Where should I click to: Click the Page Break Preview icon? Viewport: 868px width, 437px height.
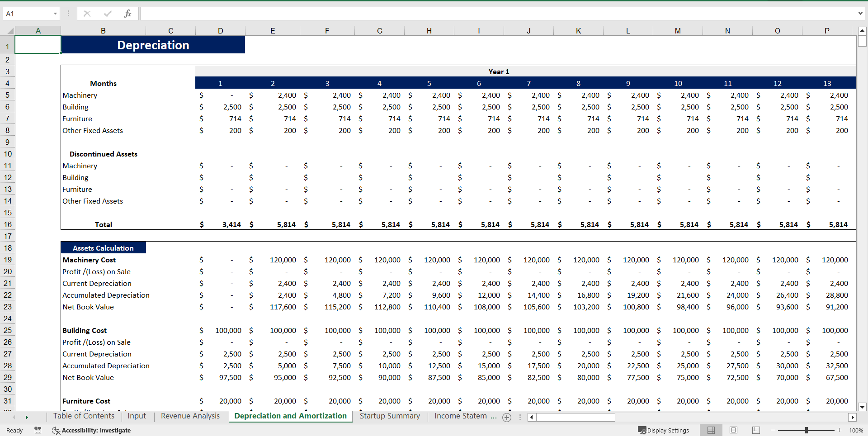coord(755,430)
